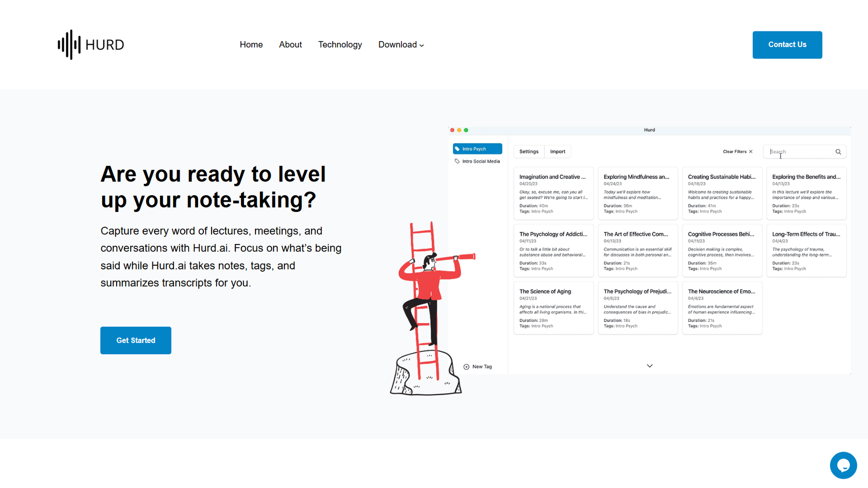The image size is (868, 488).
Task: Select the Intro Social Media tag
Action: pyautogui.click(x=477, y=161)
